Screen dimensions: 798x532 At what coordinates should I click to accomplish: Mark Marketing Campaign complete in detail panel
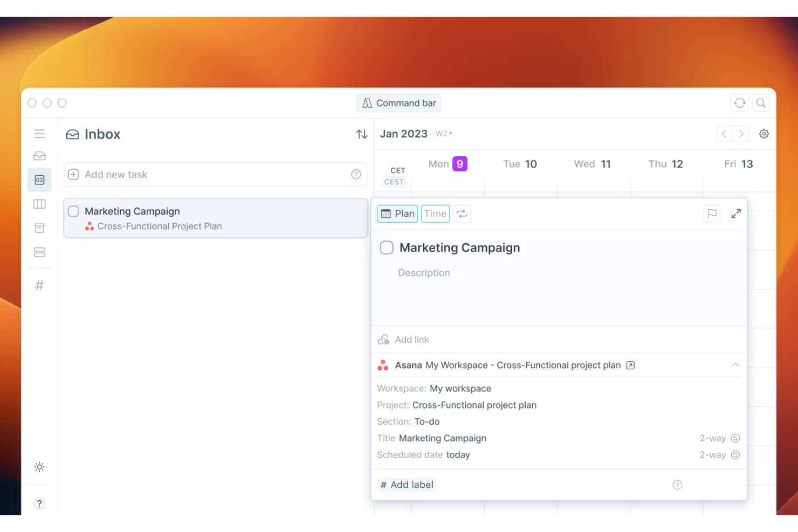click(x=387, y=247)
